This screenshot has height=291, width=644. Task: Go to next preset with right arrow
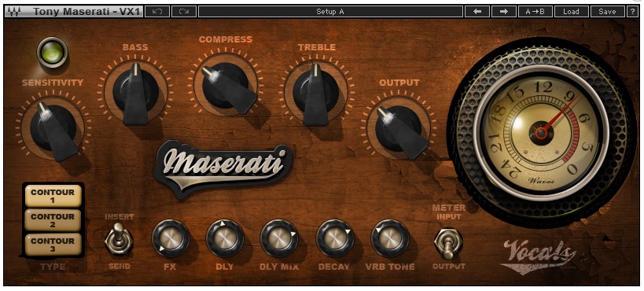pos(503,12)
